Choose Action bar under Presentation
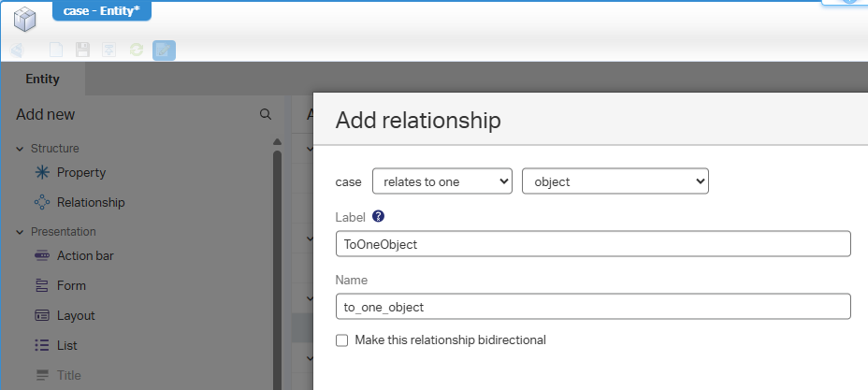Viewport: 868px width, 390px height. 85,256
